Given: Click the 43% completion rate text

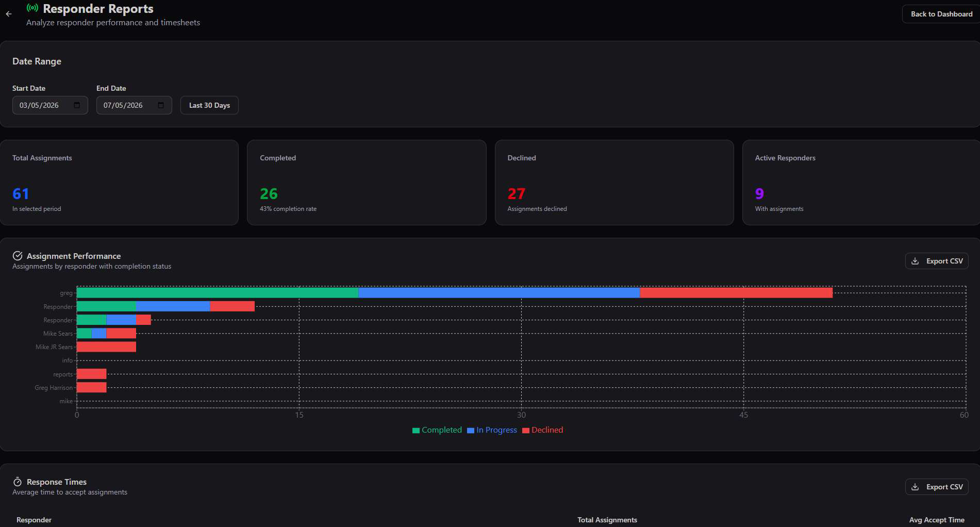Looking at the screenshot, I should [288, 209].
